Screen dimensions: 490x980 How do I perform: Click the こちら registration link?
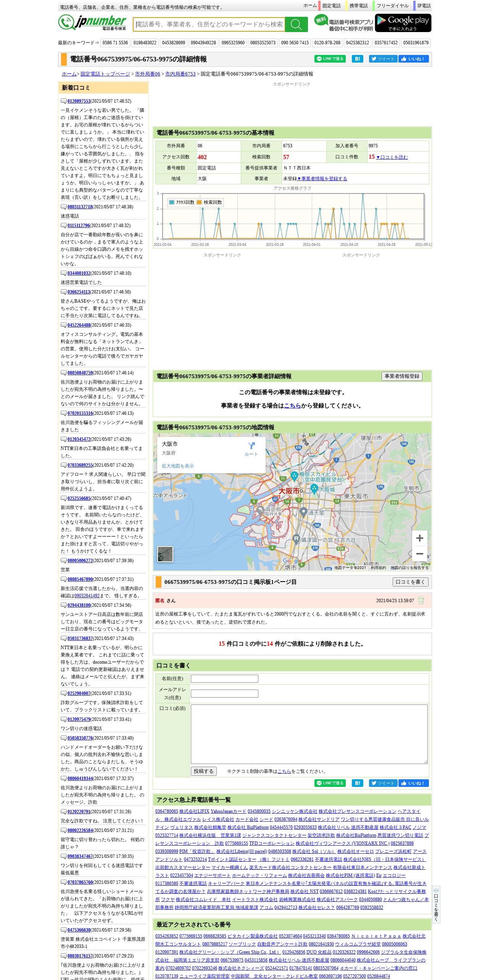click(292, 406)
